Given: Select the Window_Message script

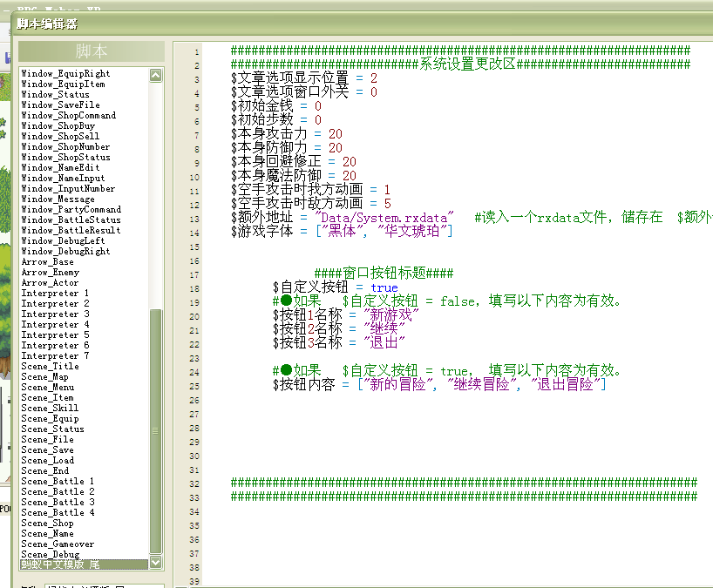Looking at the screenshot, I should coord(58,199).
